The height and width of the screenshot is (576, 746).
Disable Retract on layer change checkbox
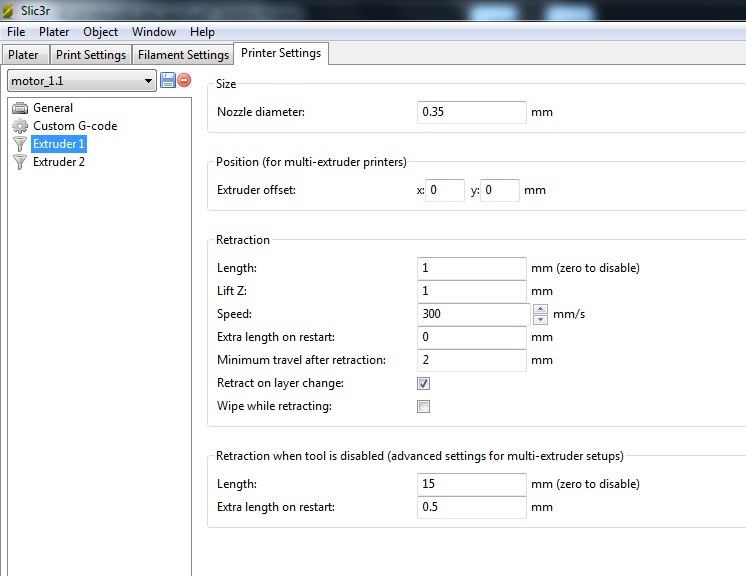coord(423,383)
